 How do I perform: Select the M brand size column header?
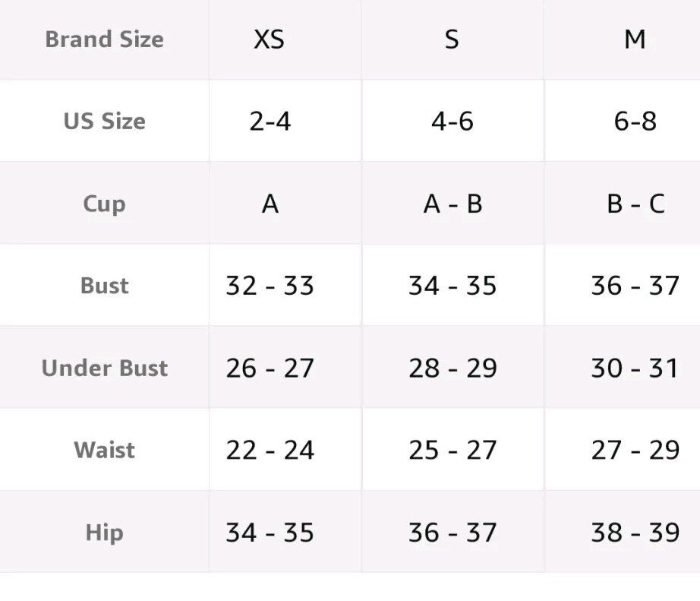(634, 40)
